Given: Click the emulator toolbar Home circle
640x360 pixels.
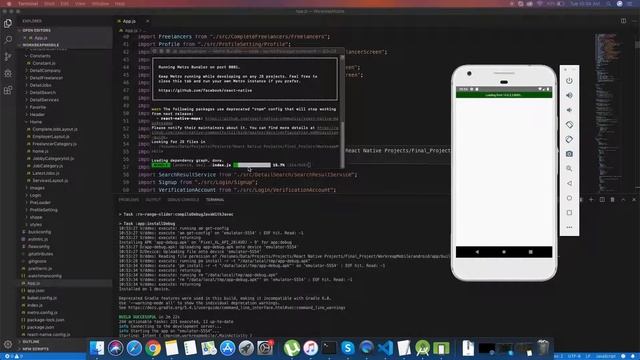Looking at the screenshot, I should [x=569, y=198].
